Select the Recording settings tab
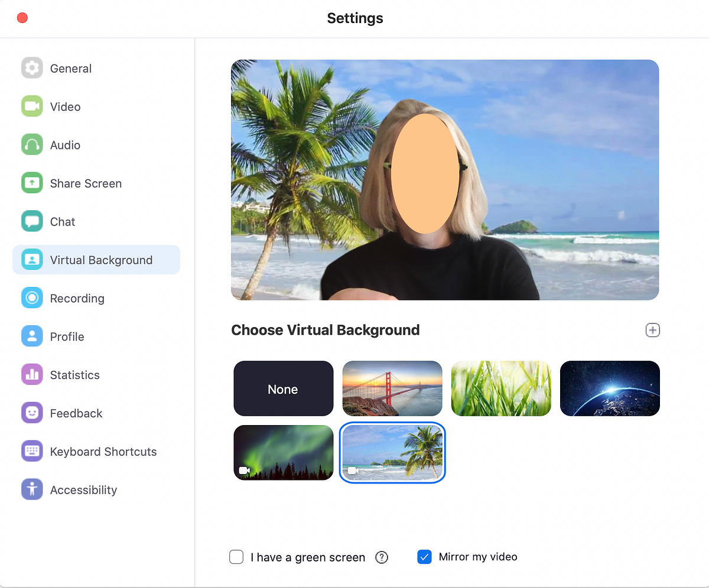The image size is (709, 588). (x=96, y=298)
